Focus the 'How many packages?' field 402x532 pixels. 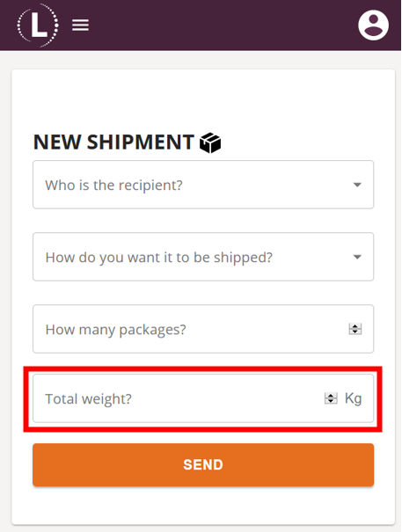coord(203,329)
